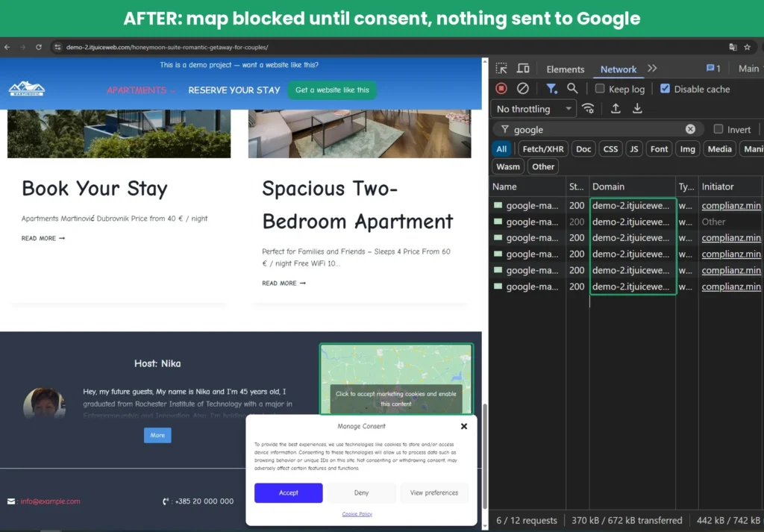This screenshot has height=532, width=764.
Task: Click the page vertical scrollbar thumb
Action: 485,456
